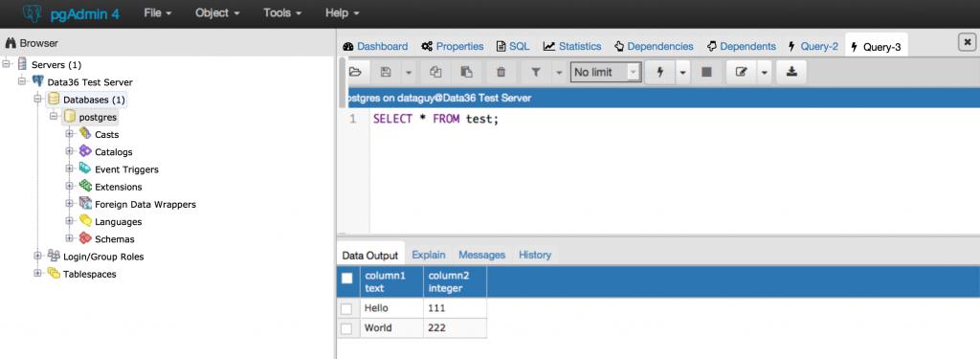Image resolution: width=980 pixels, height=359 pixels.
Task: Close the panel with the X button
Action: (967, 41)
